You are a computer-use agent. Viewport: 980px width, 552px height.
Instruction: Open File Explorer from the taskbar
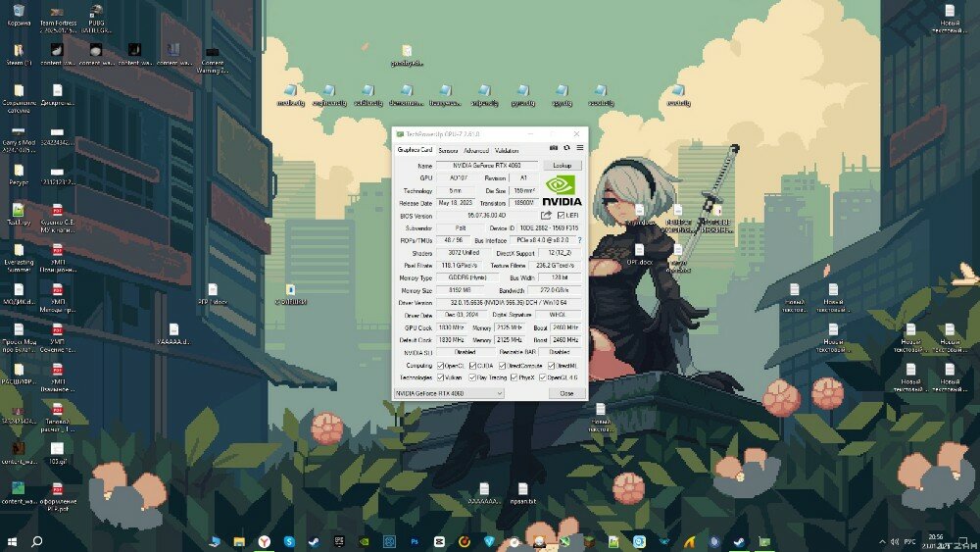pyautogui.click(x=239, y=541)
